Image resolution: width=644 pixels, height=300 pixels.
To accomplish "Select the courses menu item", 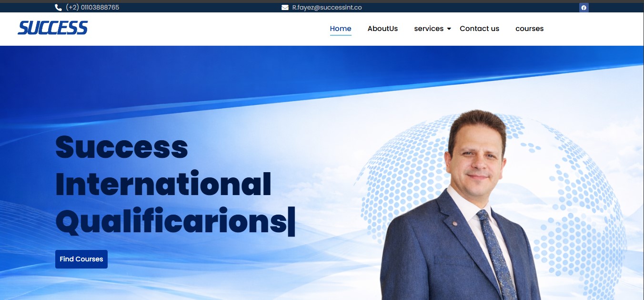I will tap(529, 29).
